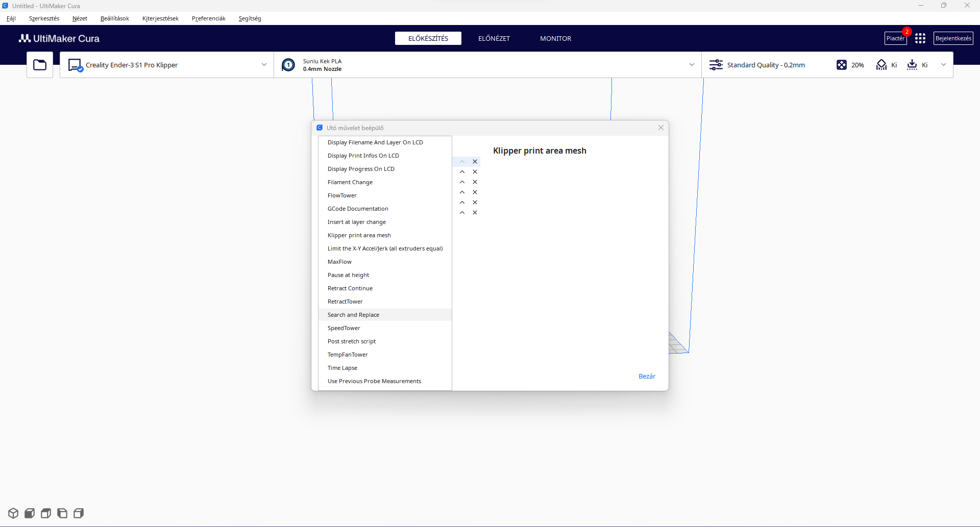Pick the Post stretch script entry
This screenshot has width=980, height=527.
(385, 341)
